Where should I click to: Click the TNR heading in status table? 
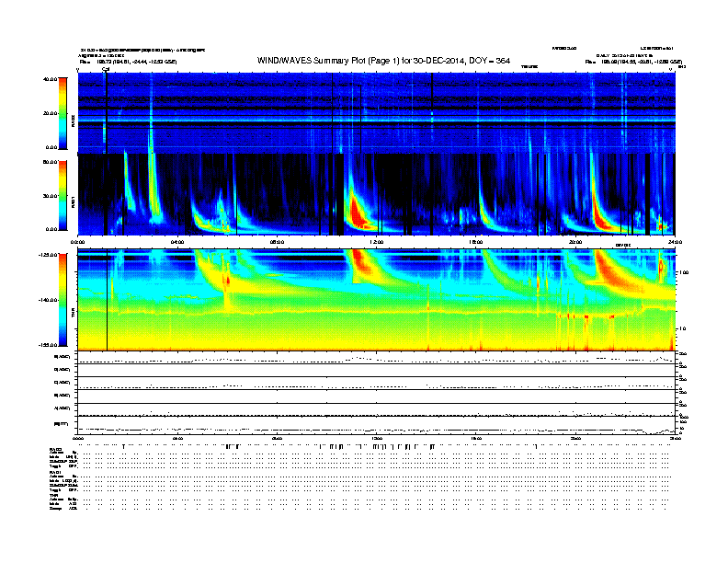point(53,495)
